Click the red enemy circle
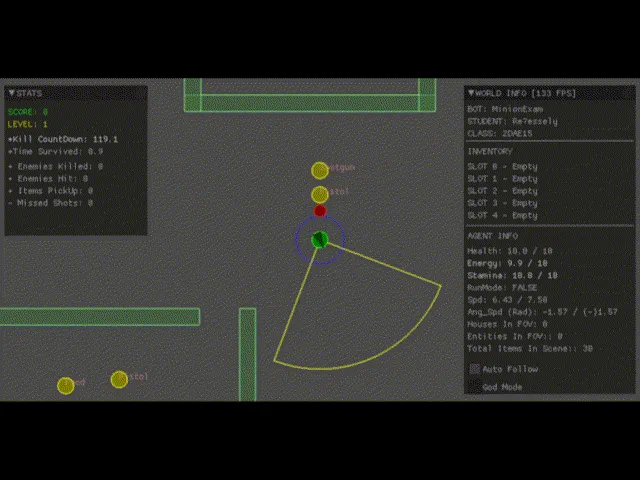The image size is (640, 480). point(320,211)
